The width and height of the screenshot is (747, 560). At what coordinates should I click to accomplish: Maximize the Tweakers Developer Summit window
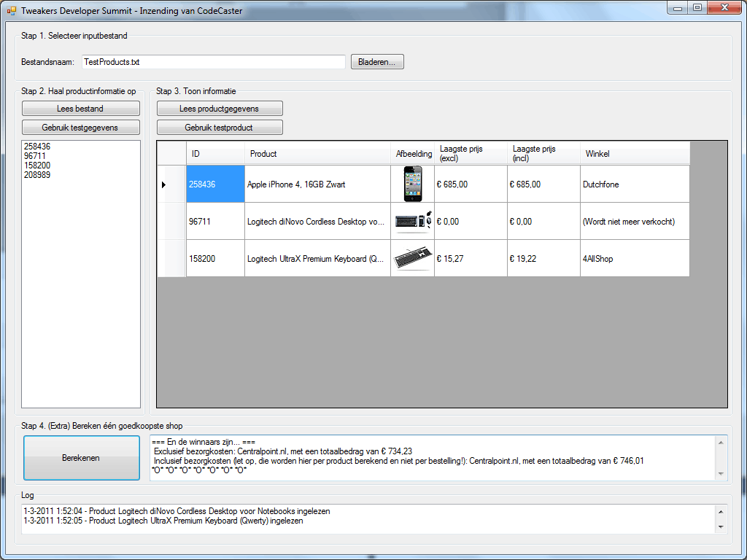pyautogui.click(x=697, y=7)
